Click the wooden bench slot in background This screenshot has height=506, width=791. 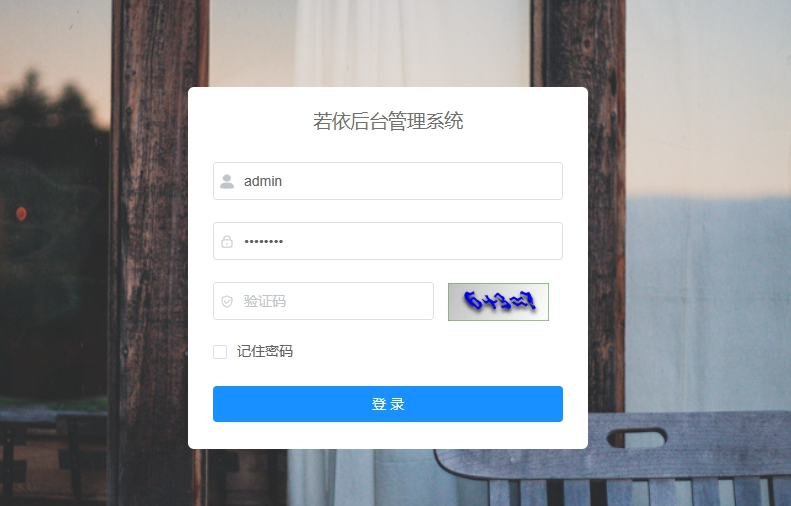click(637, 437)
